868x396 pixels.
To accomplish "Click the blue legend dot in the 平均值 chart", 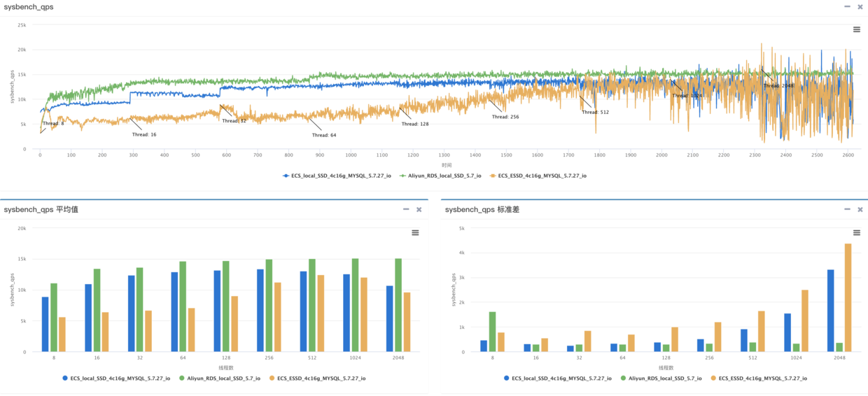I will coord(65,378).
